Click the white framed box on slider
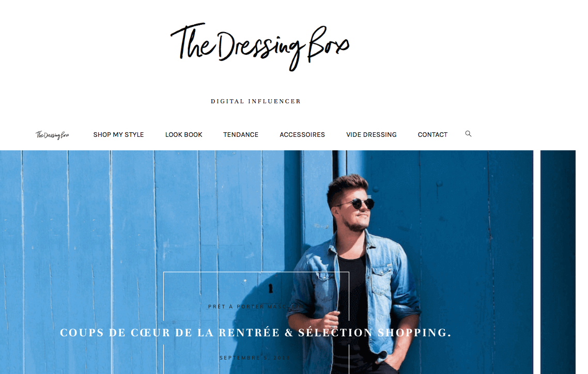Image resolution: width=588 pixels, height=374 pixels. [256, 323]
